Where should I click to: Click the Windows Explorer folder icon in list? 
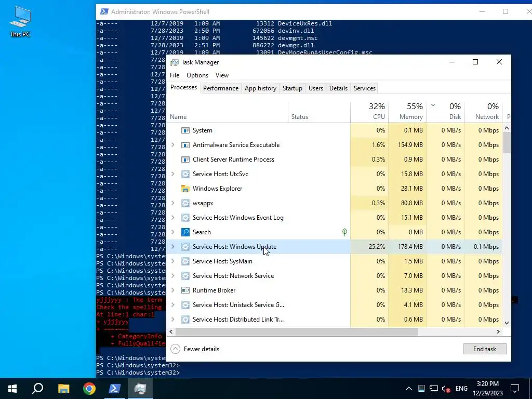[185, 189]
